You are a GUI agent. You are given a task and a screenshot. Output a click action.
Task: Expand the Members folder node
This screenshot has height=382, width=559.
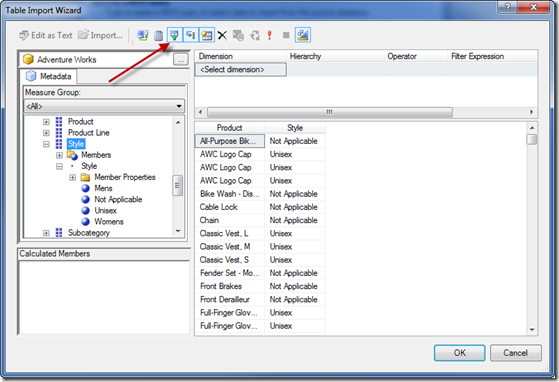(x=59, y=155)
